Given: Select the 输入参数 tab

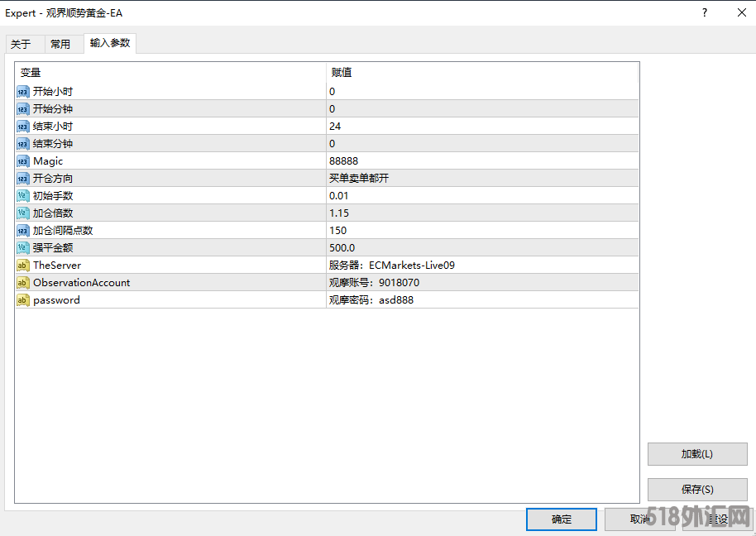Looking at the screenshot, I should tap(110, 43).
